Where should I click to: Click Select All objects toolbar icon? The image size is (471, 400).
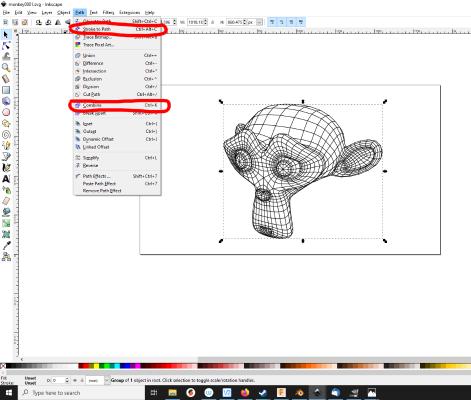tap(5, 22)
